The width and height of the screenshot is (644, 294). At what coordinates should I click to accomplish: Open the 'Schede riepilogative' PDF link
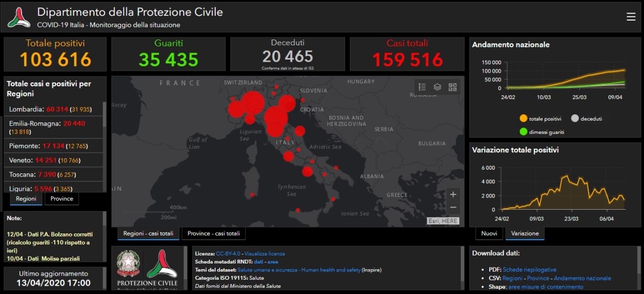(529, 270)
